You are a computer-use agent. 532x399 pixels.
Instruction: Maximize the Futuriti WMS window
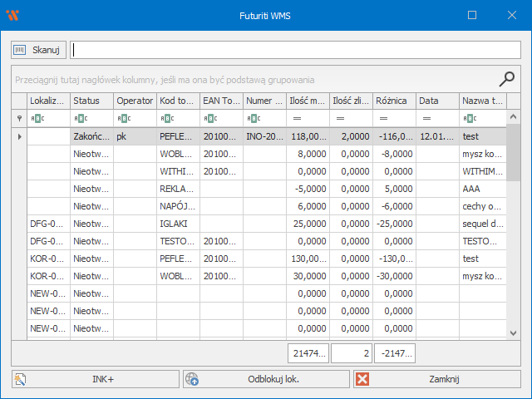[472, 15]
